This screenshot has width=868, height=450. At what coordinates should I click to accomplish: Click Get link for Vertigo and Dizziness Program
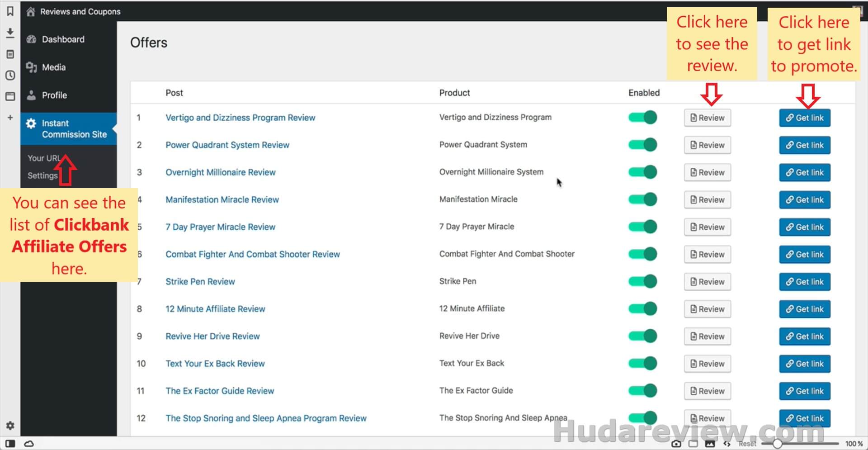tap(805, 118)
